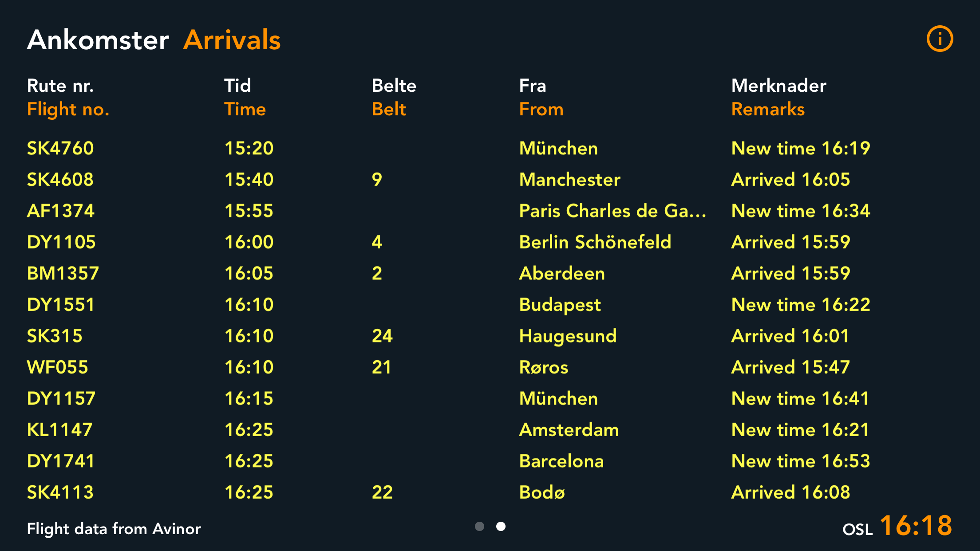Click the OSL 16:18 clock
Screen dimensions: 980x551
coord(897,527)
